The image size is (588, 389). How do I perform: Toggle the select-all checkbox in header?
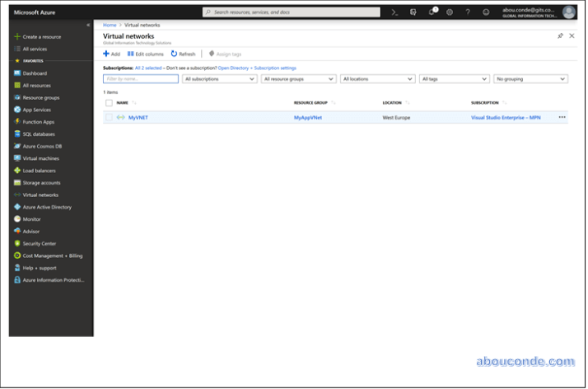109,103
